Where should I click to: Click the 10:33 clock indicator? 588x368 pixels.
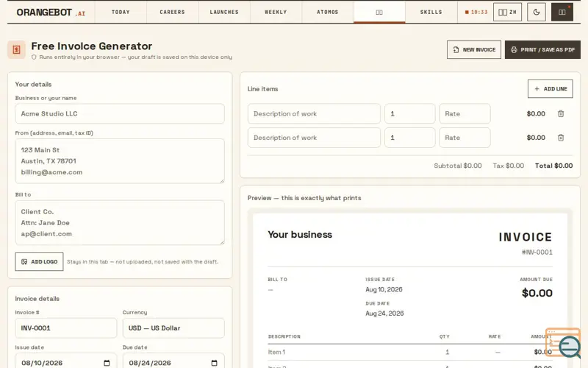pos(476,12)
